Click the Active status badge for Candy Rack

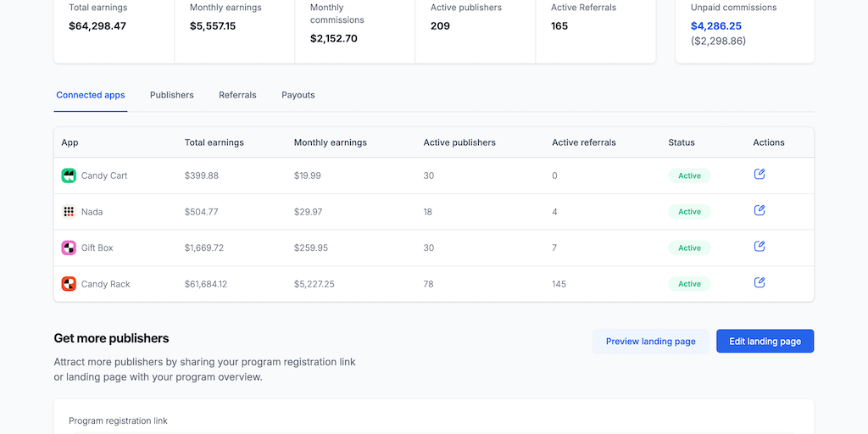(689, 284)
